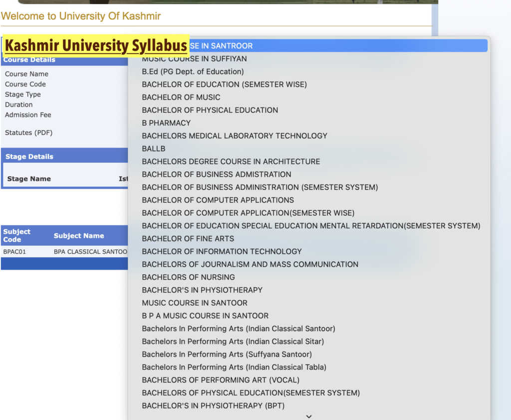
Task: Click the Course Name label
Action: [x=26, y=74]
